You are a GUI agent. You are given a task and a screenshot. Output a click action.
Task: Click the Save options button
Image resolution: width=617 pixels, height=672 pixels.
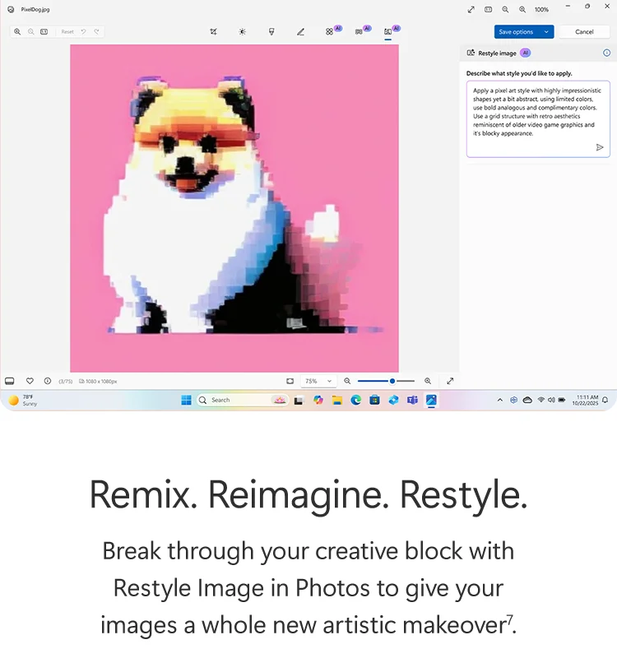[517, 32]
